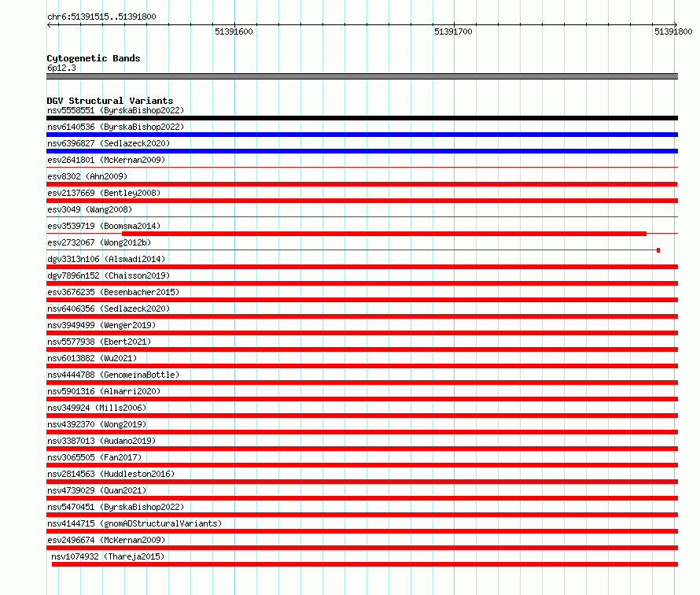The image size is (700, 595).
Task: Click the red bar of nsv1074932
Action: (365, 564)
